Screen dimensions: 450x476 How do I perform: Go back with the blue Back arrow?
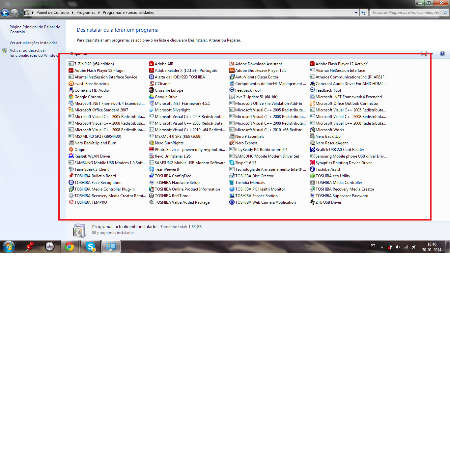[5, 13]
